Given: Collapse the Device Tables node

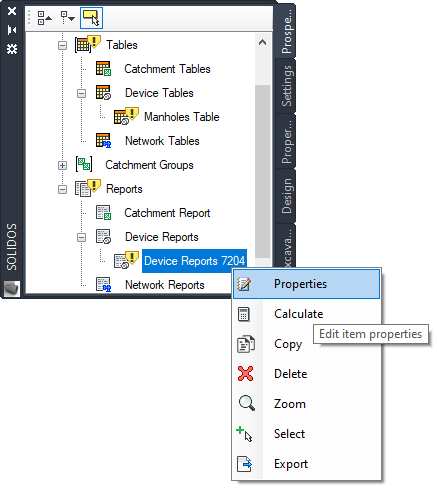Looking at the screenshot, I should [x=81, y=93].
